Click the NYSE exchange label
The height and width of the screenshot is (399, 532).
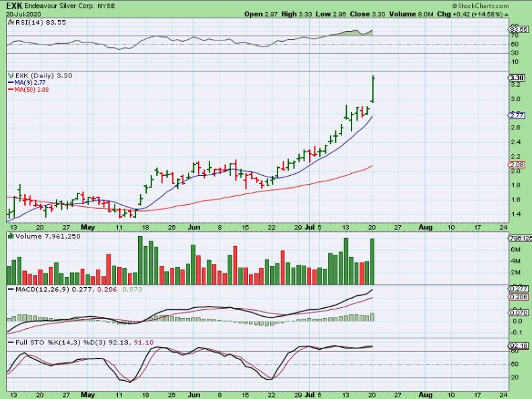(x=106, y=6)
